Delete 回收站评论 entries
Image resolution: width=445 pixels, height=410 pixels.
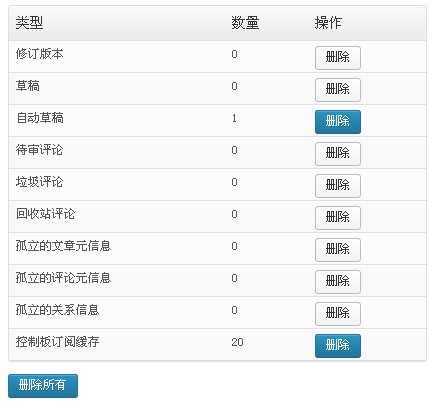click(338, 218)
